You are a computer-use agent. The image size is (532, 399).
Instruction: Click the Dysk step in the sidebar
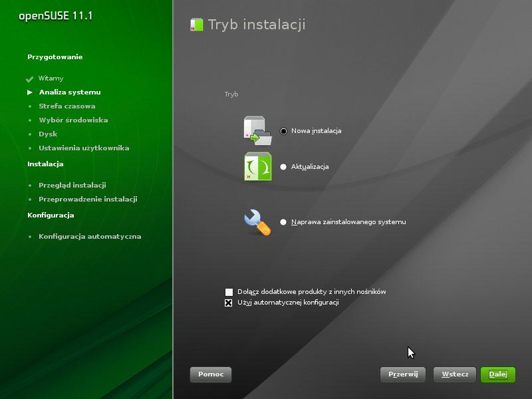pyautogui.click(x=48, y=134)
